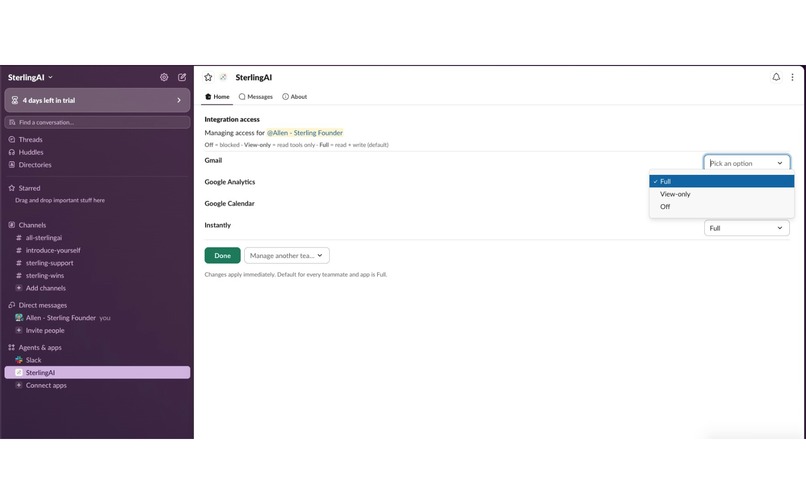Click Invite people in the sidebar

point(45,330)
